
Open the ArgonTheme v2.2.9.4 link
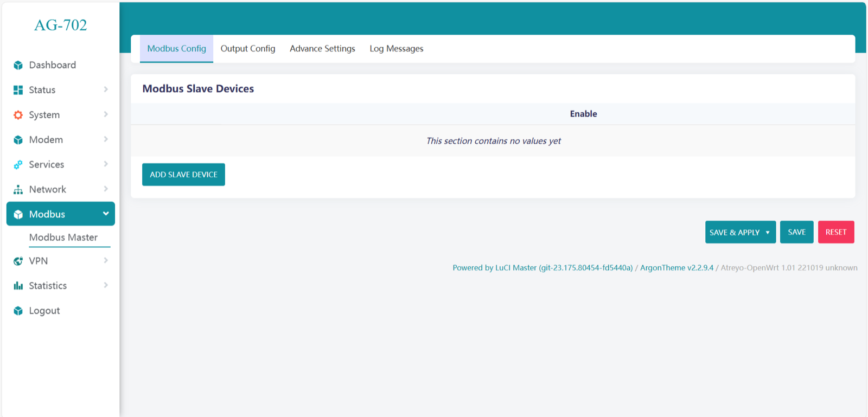coord(676,268)
